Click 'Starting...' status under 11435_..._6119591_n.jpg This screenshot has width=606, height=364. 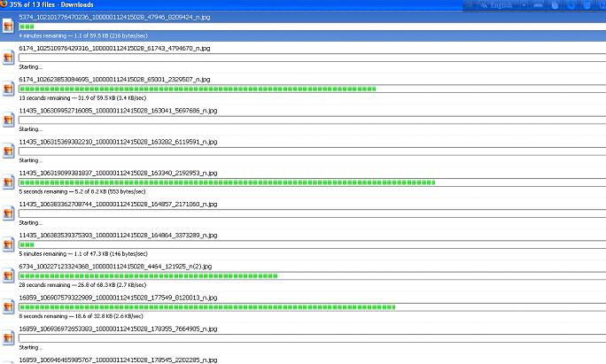30,160
